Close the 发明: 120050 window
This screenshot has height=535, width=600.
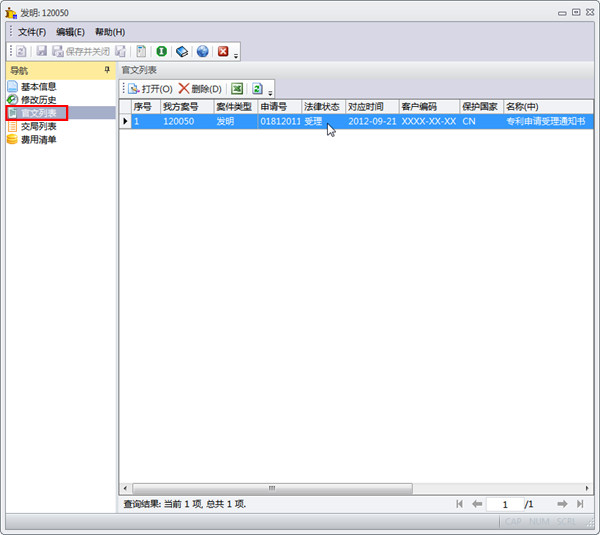[590, 13]
